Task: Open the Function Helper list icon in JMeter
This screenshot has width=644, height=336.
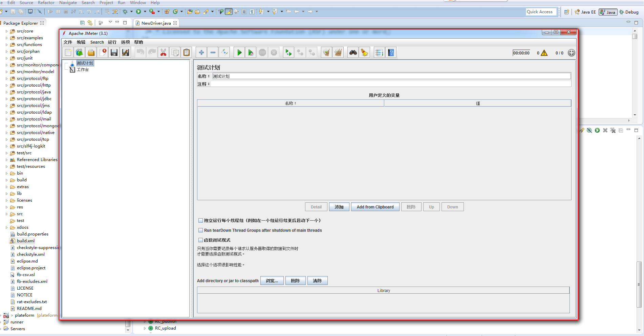Action: coord(379,52)
